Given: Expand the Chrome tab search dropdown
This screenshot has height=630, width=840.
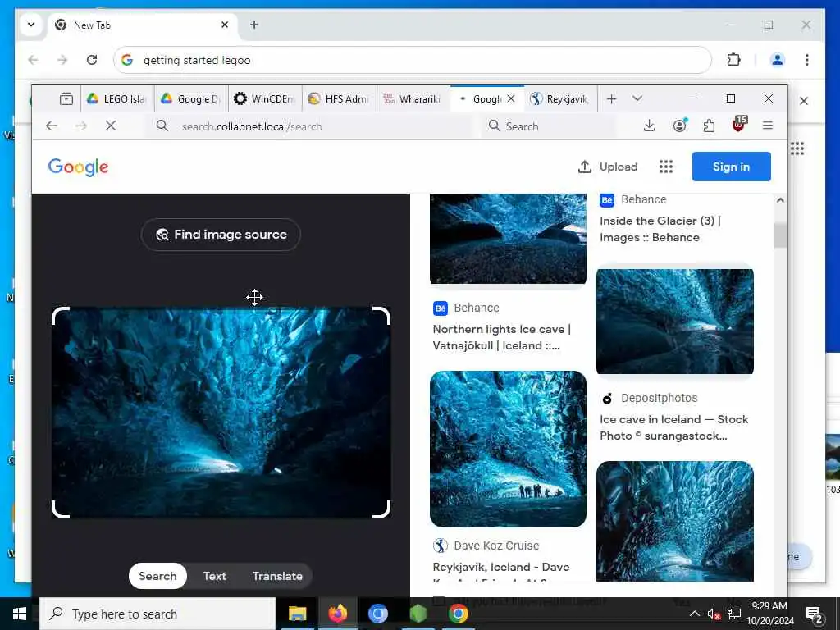Looking at the screenshot, I should click(x=31, y=25).
